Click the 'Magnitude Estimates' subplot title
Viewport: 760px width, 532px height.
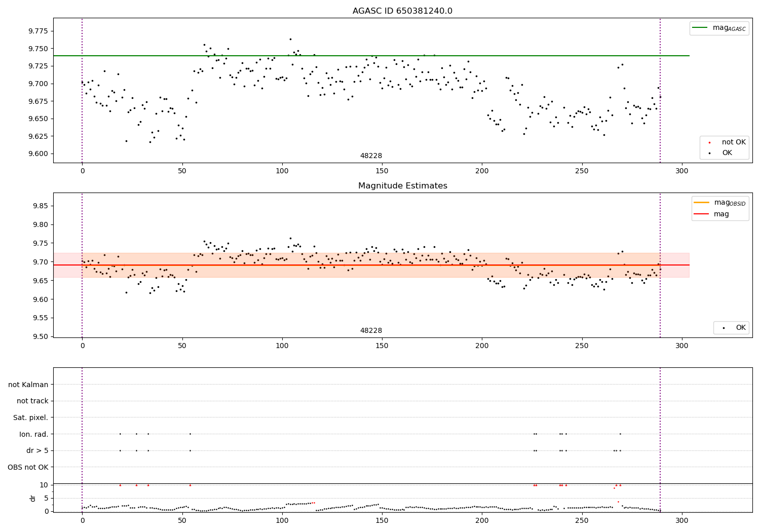pyautogui.click(x=402, y=186)
